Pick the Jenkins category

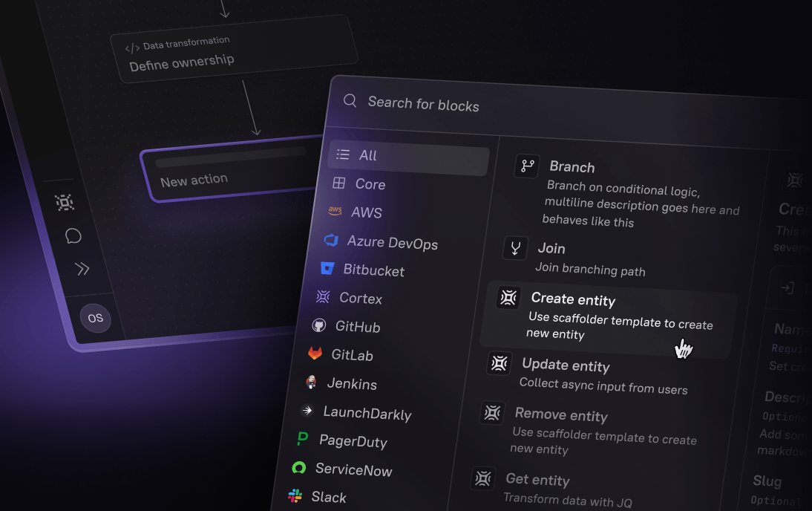351,384
